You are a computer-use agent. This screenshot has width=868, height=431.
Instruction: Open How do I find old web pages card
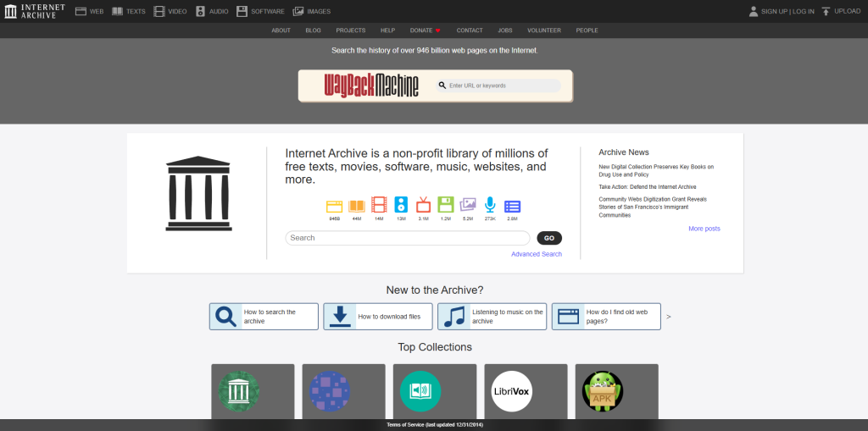click(x=606, y=317)
